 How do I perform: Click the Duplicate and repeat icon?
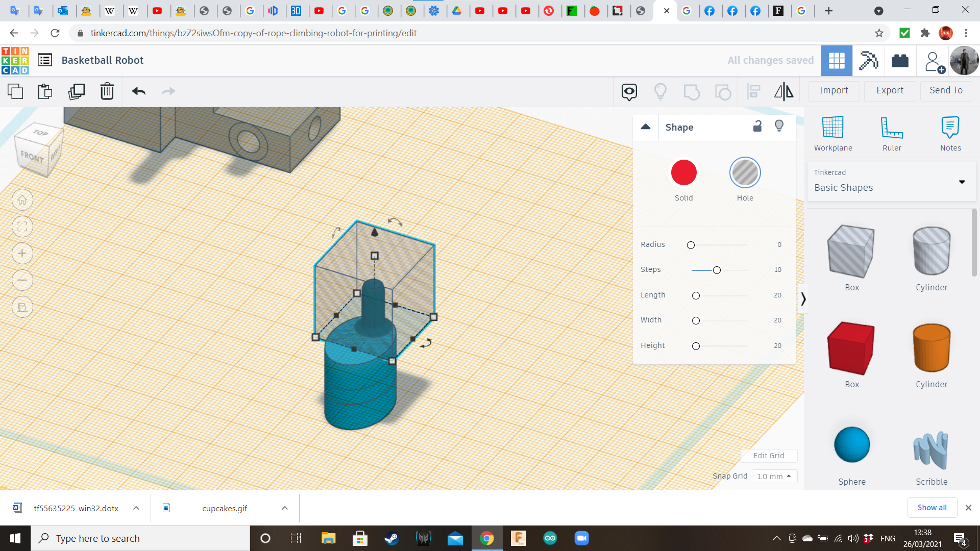pyautogui.click(x=77, y=91)
